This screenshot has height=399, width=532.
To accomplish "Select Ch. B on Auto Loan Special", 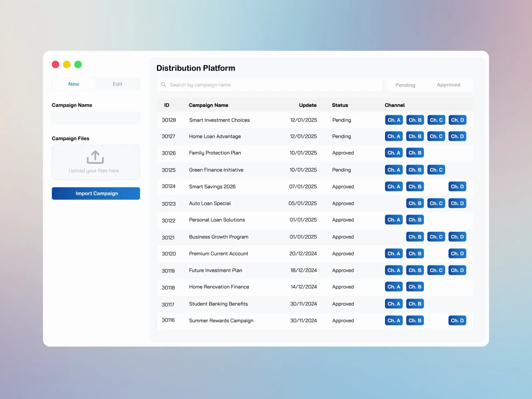I will pyautogui.click(x=415, y=203).
